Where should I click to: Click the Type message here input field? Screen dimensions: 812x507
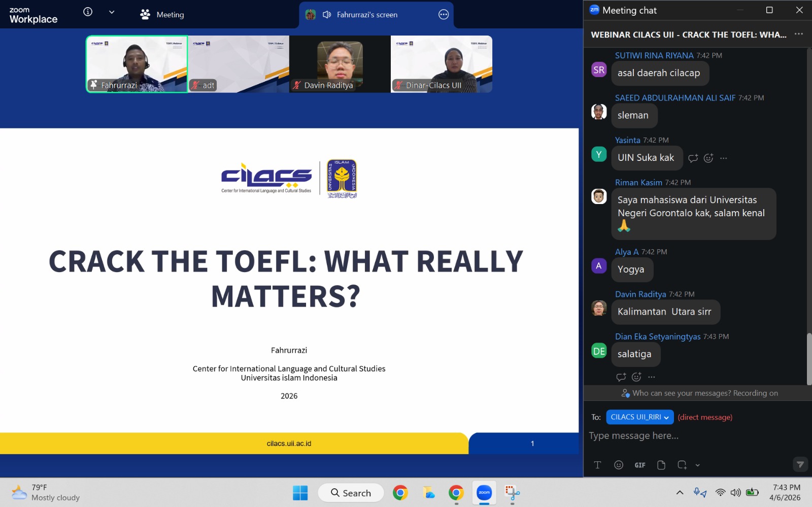click(690, 436)
